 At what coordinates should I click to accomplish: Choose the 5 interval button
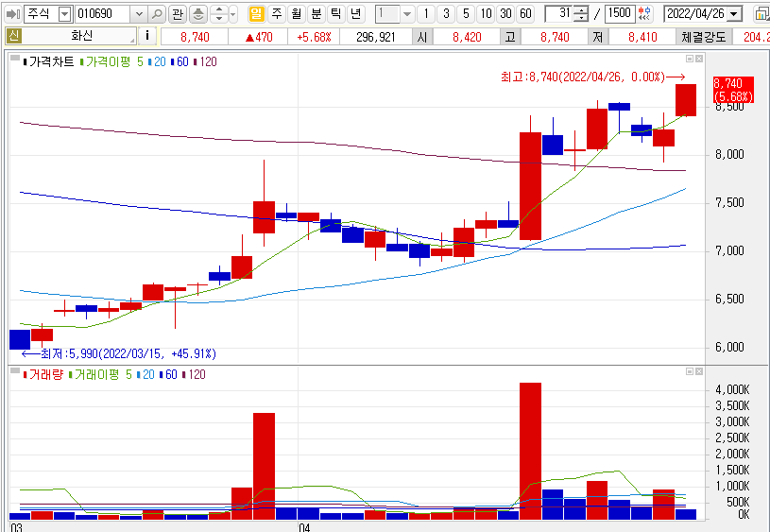coord(466,14)
